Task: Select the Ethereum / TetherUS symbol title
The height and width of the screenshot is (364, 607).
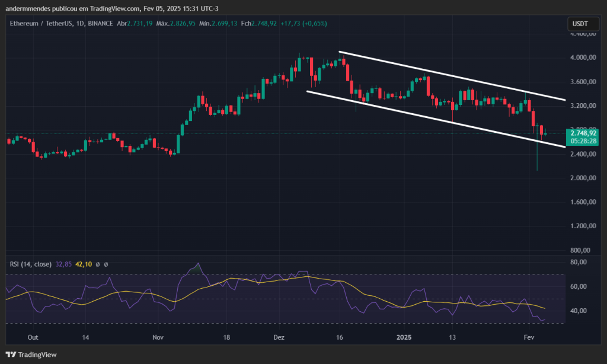Action: pos(41,24)
